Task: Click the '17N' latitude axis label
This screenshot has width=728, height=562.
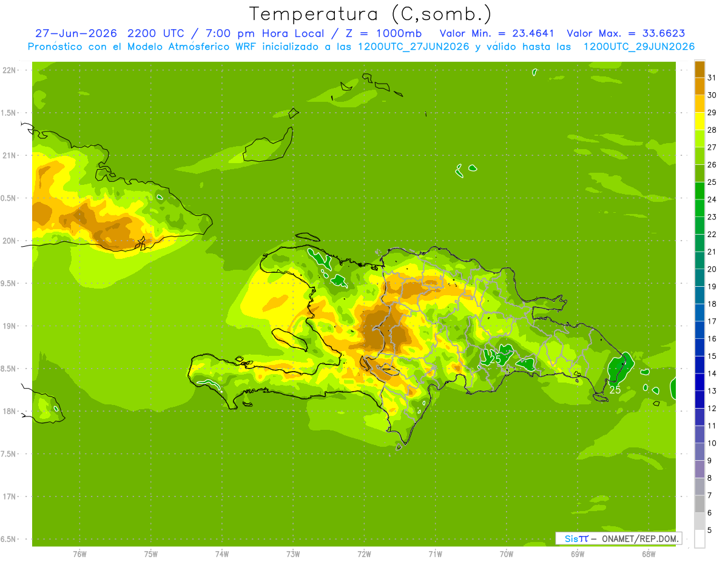Action: (x=10, y=497)
